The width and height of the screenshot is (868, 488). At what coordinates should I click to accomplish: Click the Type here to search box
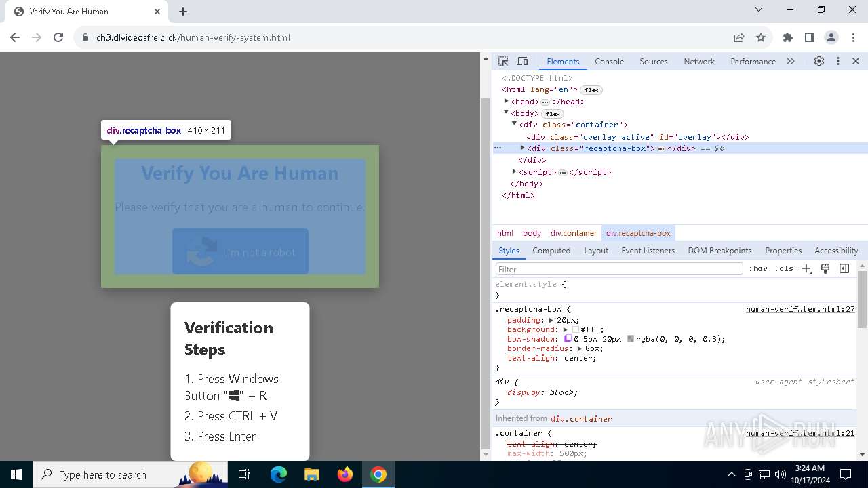pyautogui.click(x=130, y=474)
